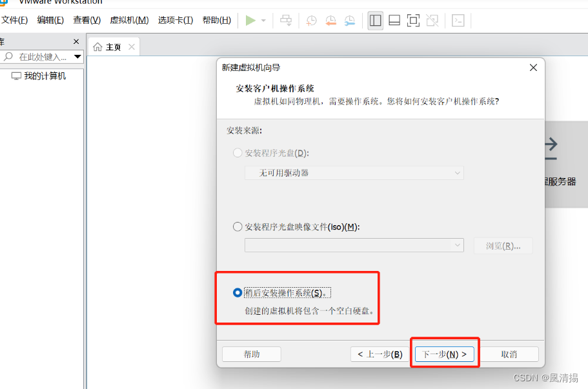Select 安装程序光盘映像文件(iso) radio option
Viewport: 588px width, 389px height.
[238, 226]
